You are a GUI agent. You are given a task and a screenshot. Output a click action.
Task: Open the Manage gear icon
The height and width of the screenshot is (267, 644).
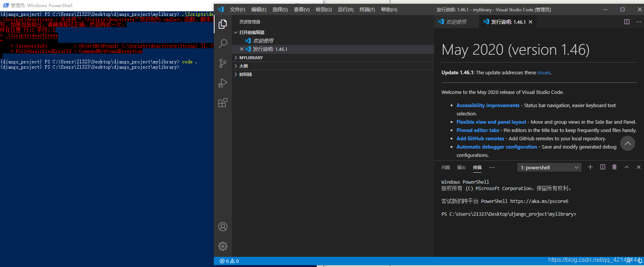tap(223, 246)
